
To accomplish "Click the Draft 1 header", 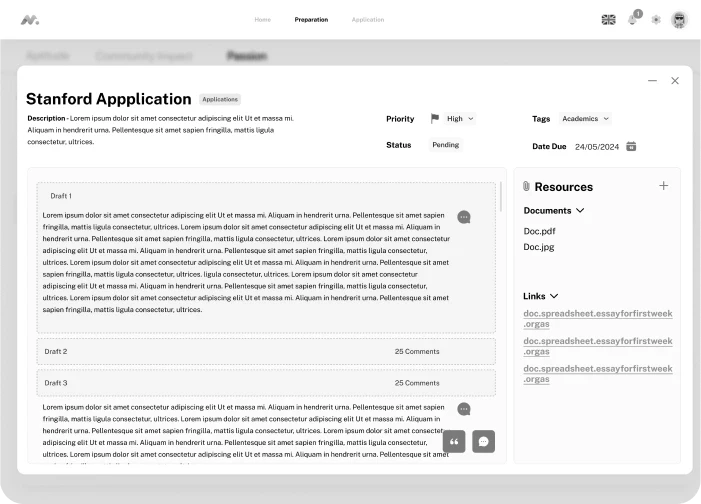I will coord(61,196).
